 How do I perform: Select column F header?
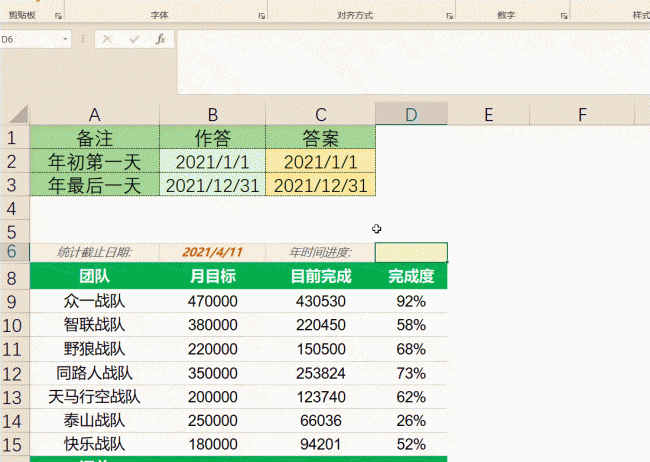pyautogui.click(x=582, y=114)
